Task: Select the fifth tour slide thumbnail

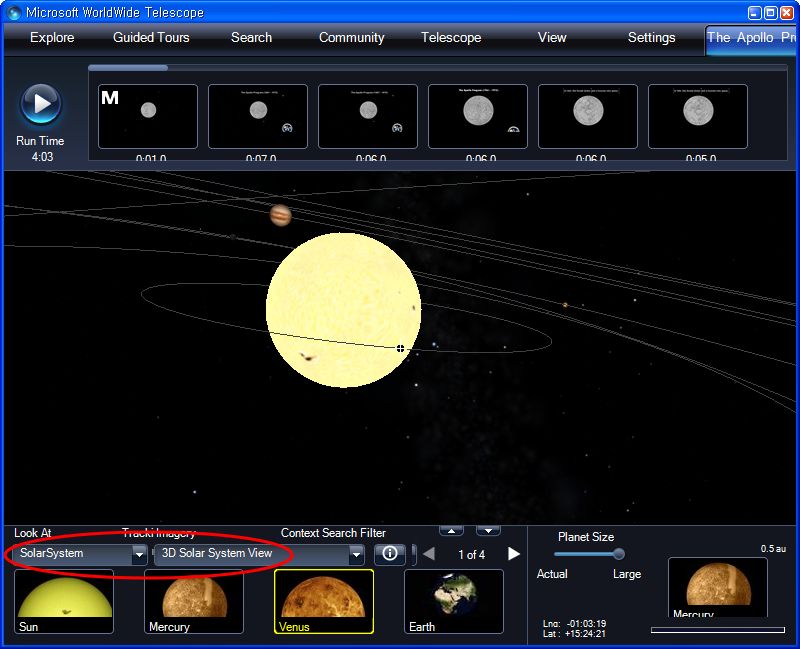Action: (588, 116)
